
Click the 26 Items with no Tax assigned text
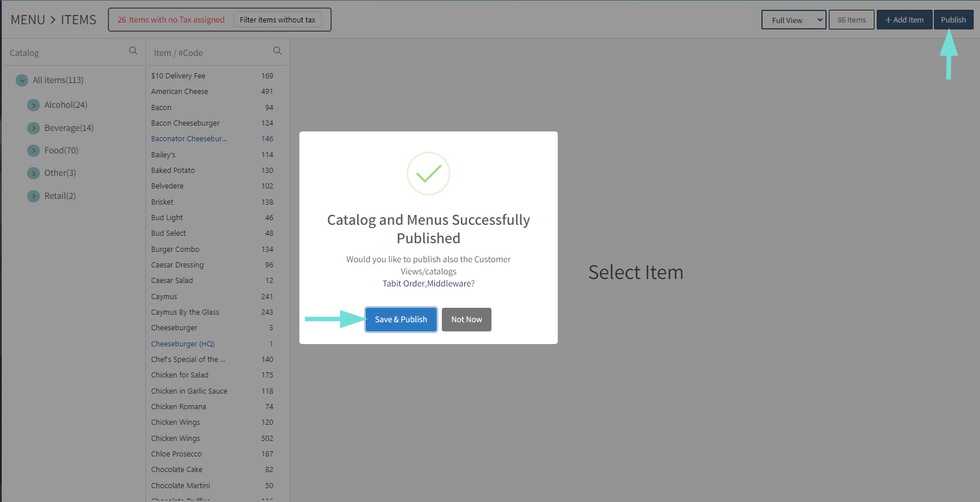click(171, 20)
